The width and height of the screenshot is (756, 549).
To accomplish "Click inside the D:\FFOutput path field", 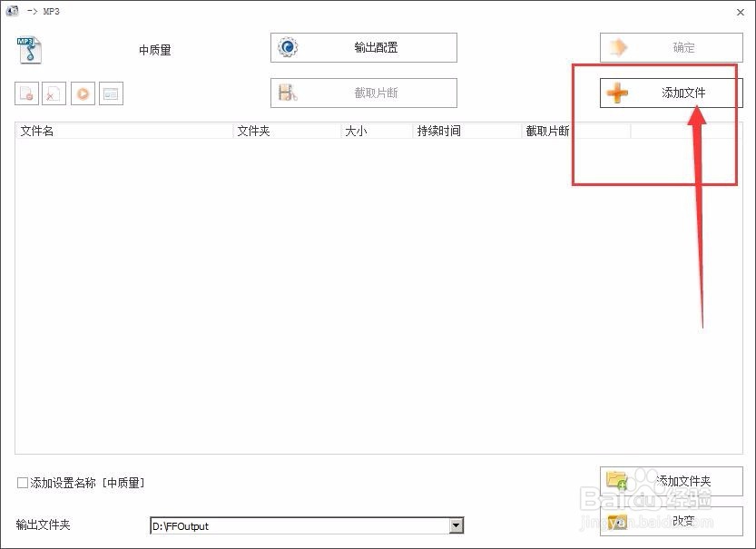I will coord(272,526).
